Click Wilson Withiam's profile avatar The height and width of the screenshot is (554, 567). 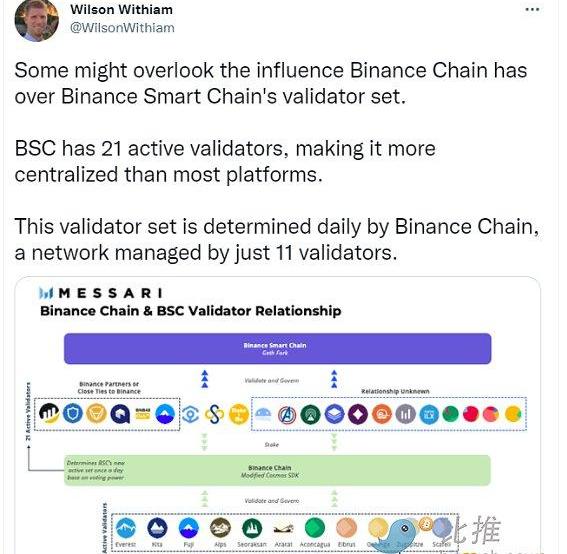(x=37, y=20)
